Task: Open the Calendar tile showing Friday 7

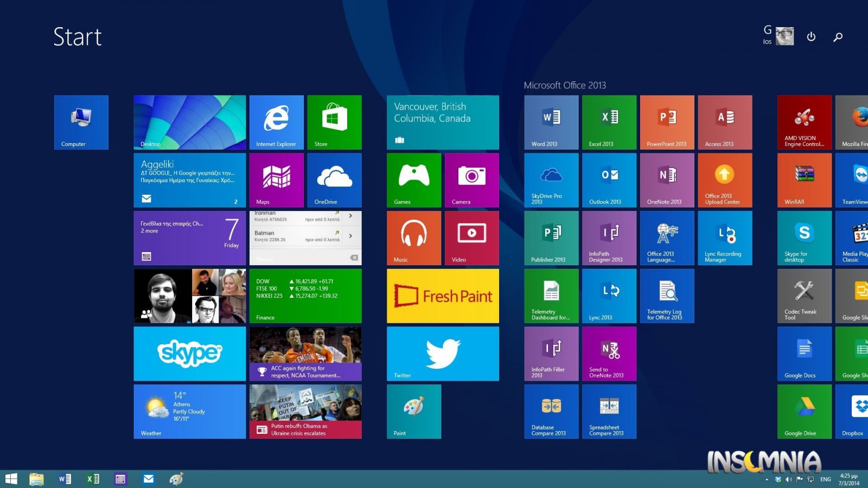Action: pyautogui.click(x=190, y=238)
